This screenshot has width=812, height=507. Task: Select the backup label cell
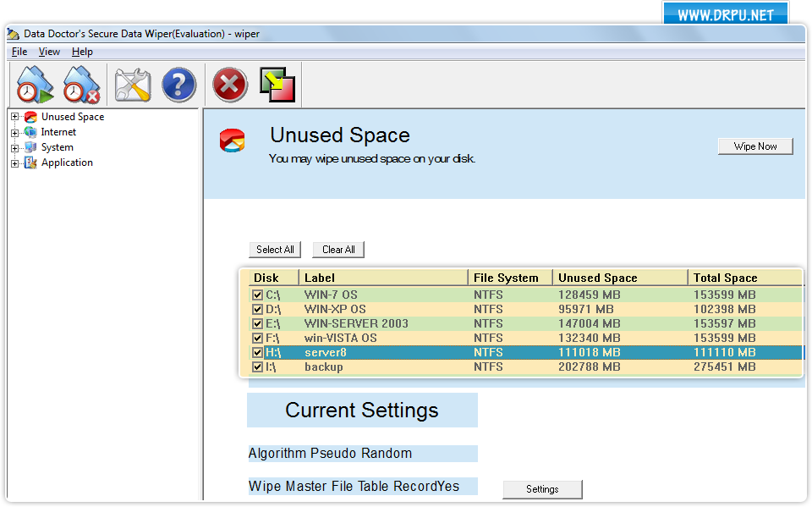[x=324, y=367]
